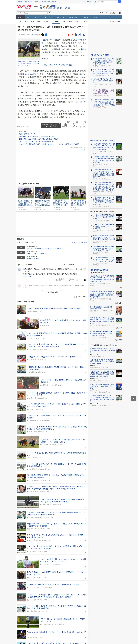Image resolution: width=138 pixels, height=644 pixels.
Task: Click the blue web search magnifier button
Action: pos(120,2)
